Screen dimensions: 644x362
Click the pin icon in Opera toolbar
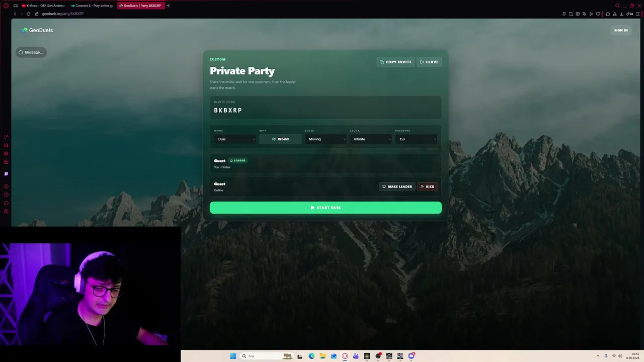point(564,14)
